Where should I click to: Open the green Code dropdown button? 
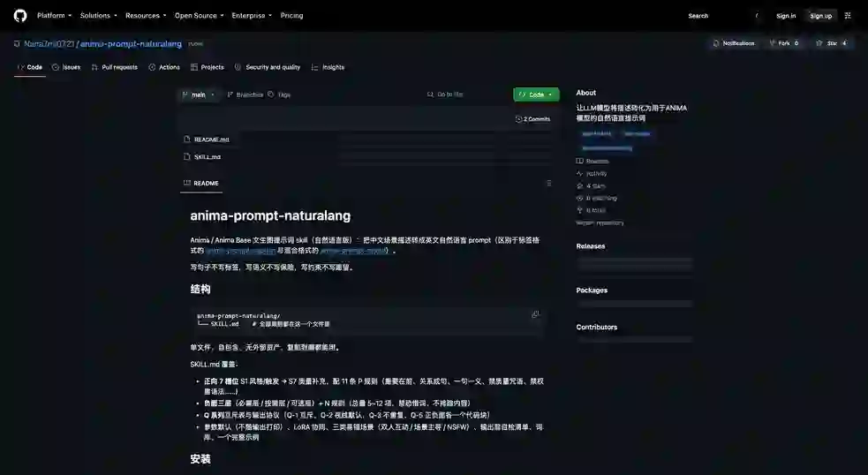(536, 94)
